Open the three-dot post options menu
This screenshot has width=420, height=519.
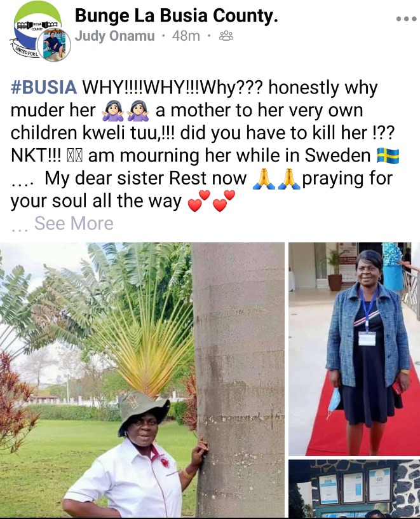pos(407,18)
